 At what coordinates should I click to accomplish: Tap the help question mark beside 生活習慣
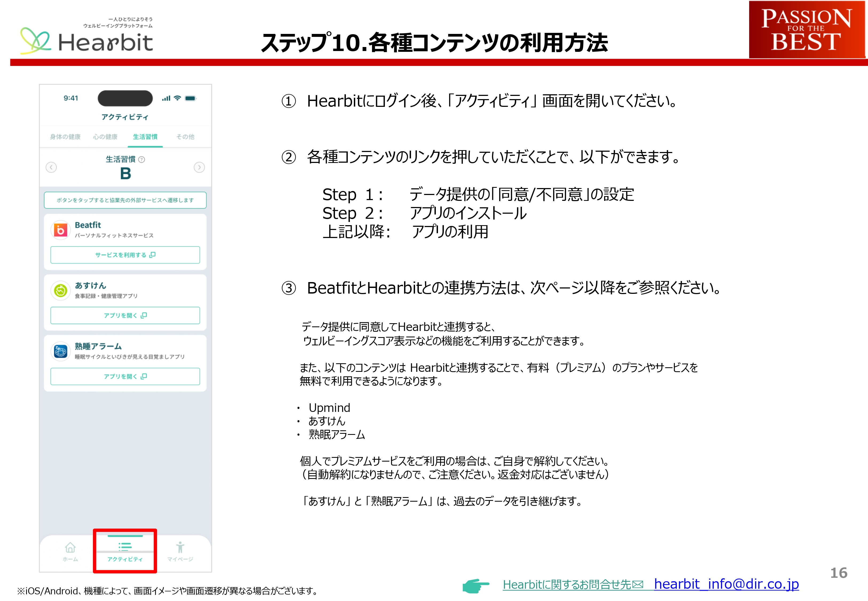tap(142, 160)
